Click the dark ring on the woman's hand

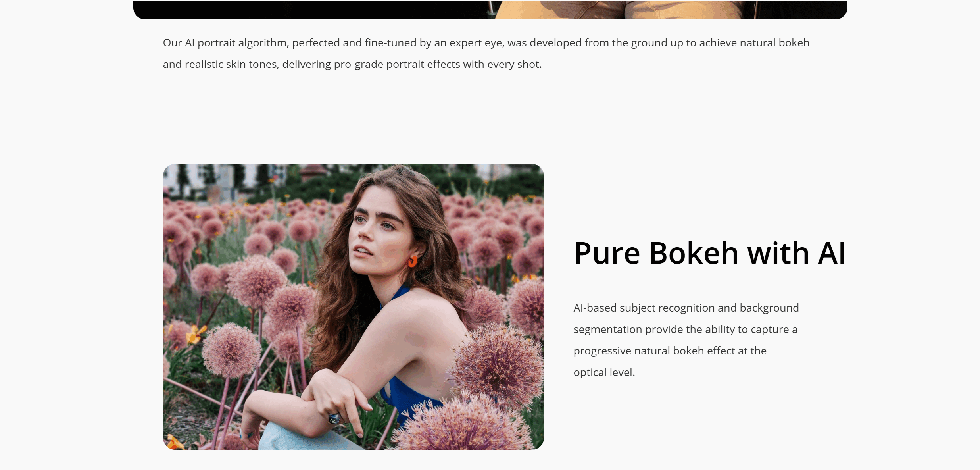pos(334,418)
